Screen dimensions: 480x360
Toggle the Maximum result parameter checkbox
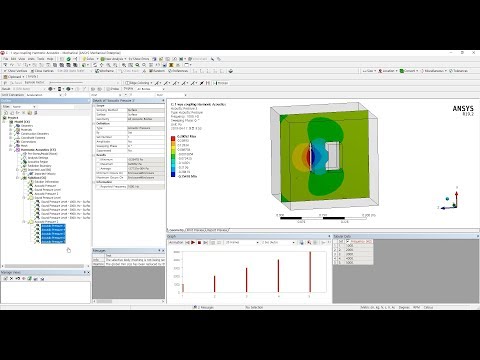[98, 164]
